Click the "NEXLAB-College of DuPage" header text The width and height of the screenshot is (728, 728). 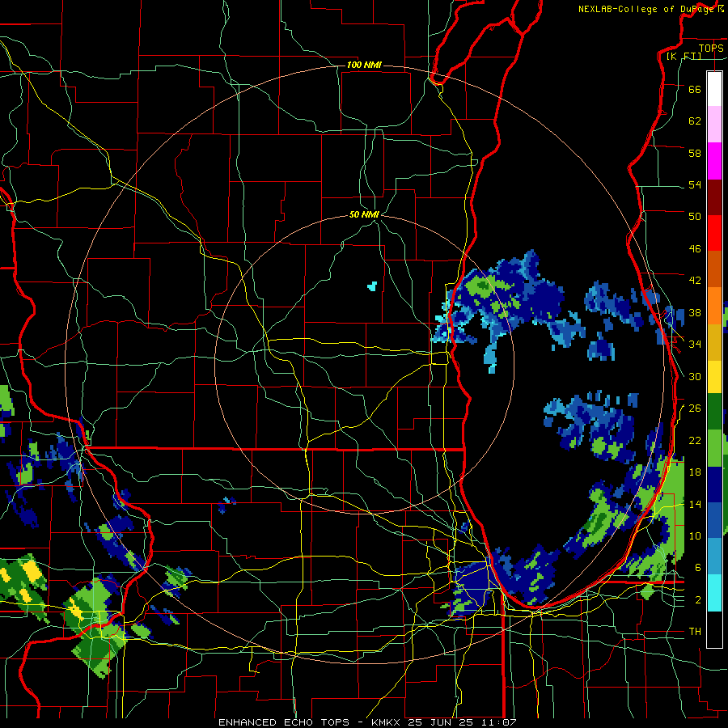(x=645, y=9)
